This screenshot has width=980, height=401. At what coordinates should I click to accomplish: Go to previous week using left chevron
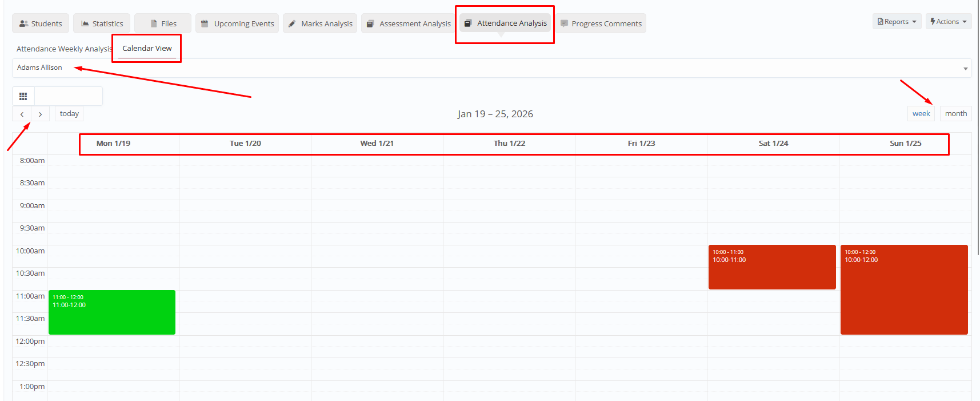tap(22, 114)
